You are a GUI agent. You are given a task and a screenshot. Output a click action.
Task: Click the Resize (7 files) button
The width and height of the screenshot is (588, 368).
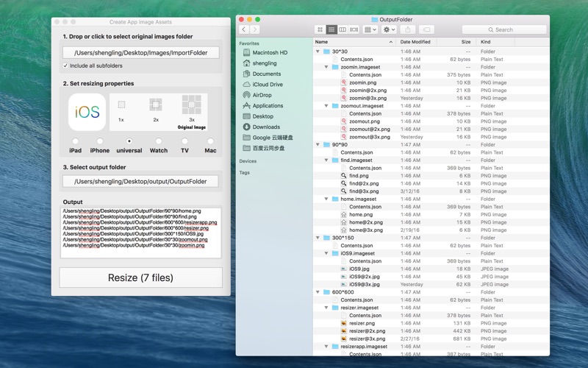[140, 277]
